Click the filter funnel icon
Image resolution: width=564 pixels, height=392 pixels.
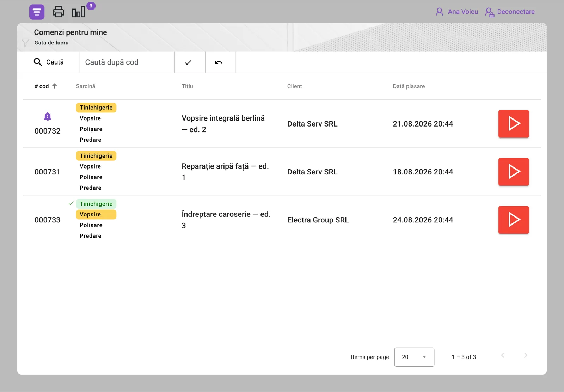(25, 43)
